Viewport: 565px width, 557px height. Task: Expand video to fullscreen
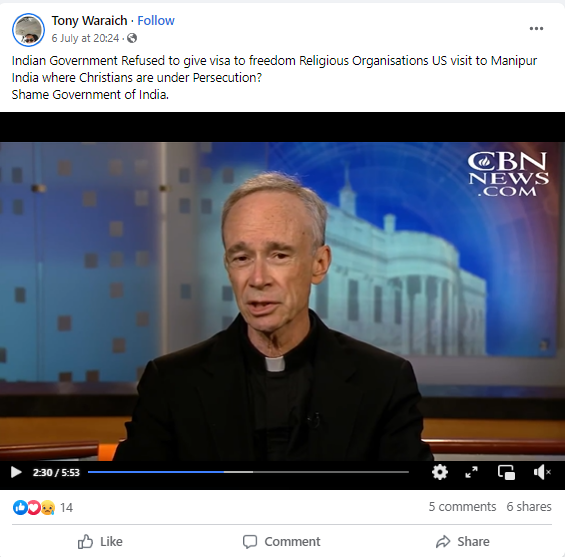(471, 472)
